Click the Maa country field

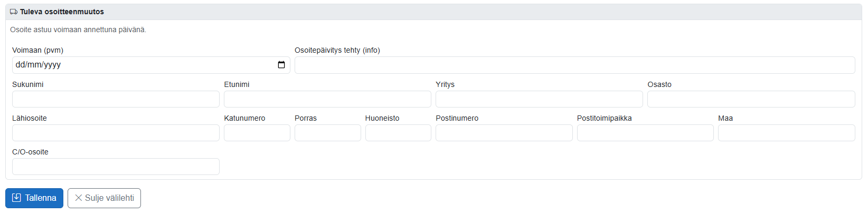coord(787,133)
